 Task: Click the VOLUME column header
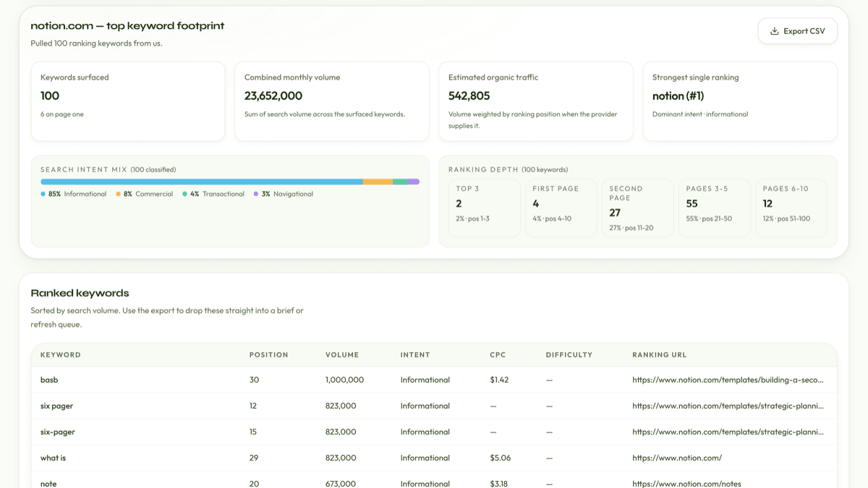point(343,355)
